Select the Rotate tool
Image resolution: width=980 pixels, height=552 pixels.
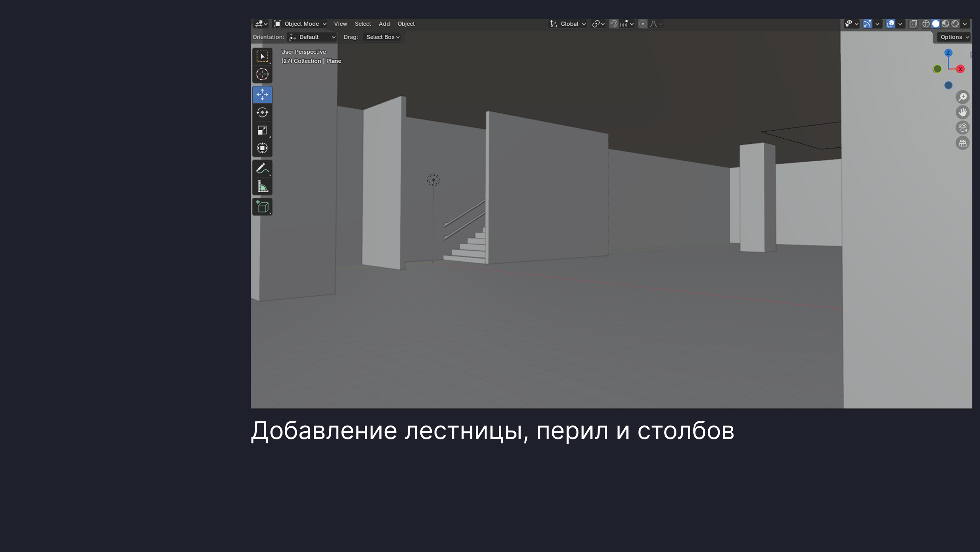click(262, 113)
